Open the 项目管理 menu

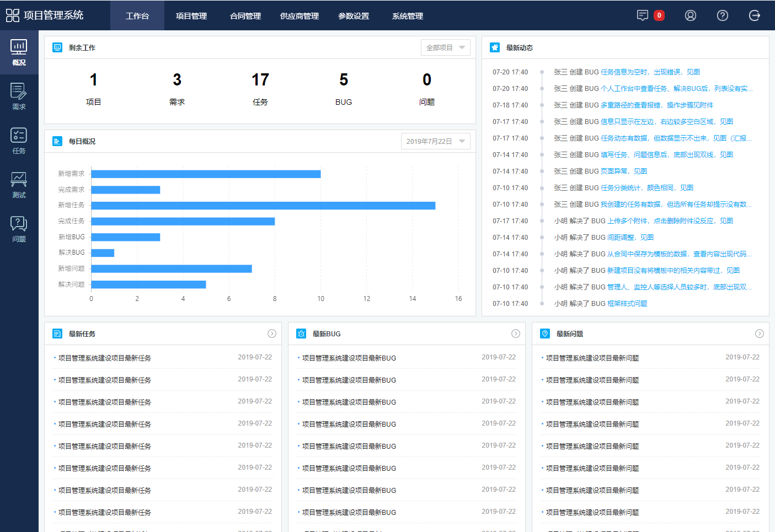pyautogui.click(x=191, y=15)
